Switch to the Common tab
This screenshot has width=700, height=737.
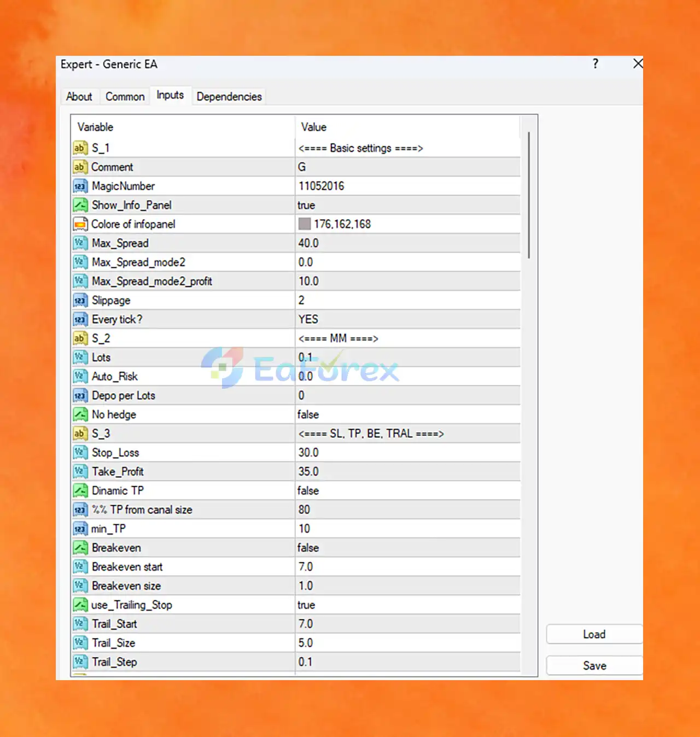pyautogui.click(x=125, y=97)
